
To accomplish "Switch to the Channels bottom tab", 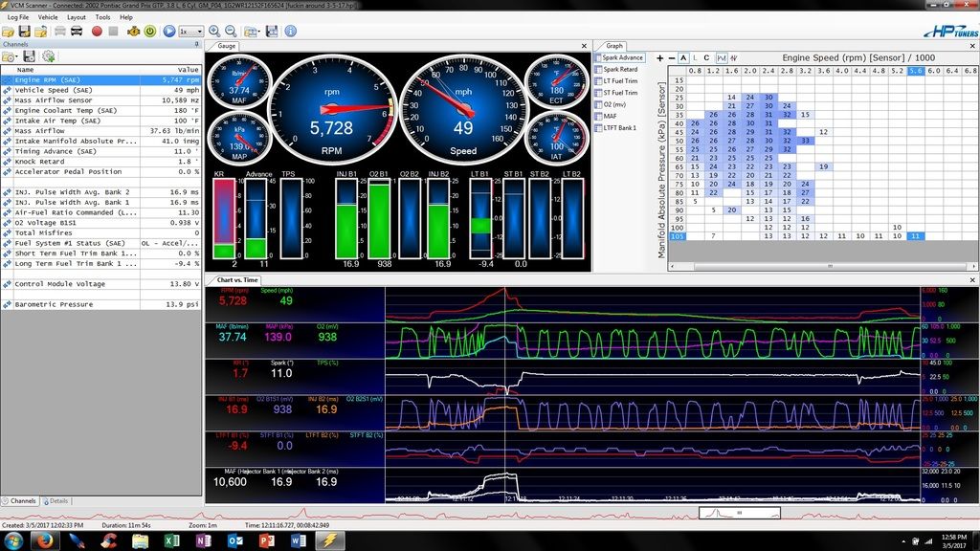I will (19, 500).
